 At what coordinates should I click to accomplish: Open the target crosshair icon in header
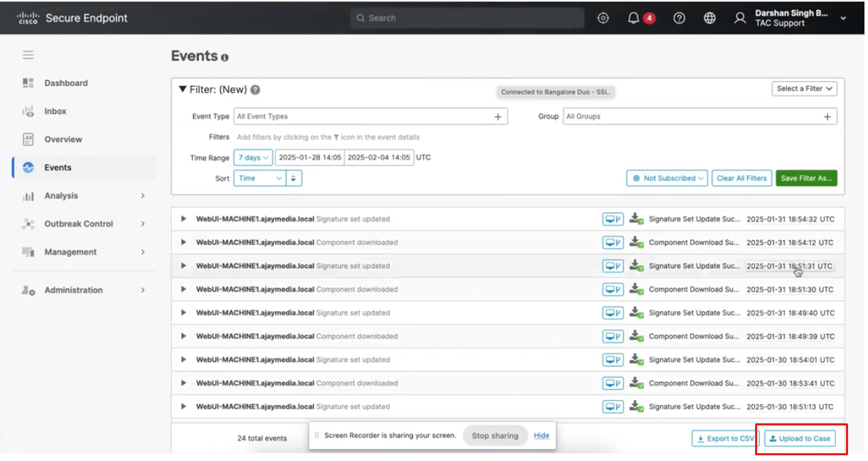tap(603, 18)
